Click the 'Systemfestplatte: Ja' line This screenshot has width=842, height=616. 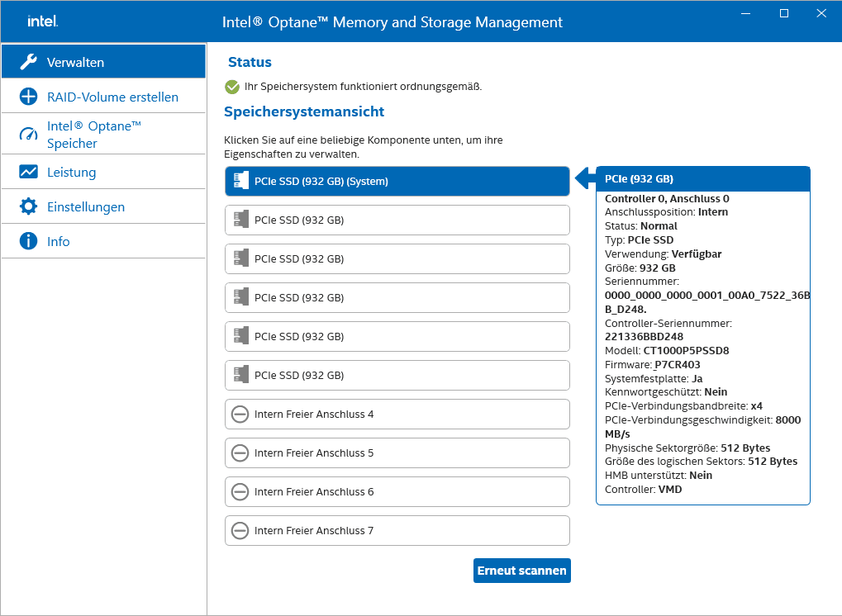point(654,378)
